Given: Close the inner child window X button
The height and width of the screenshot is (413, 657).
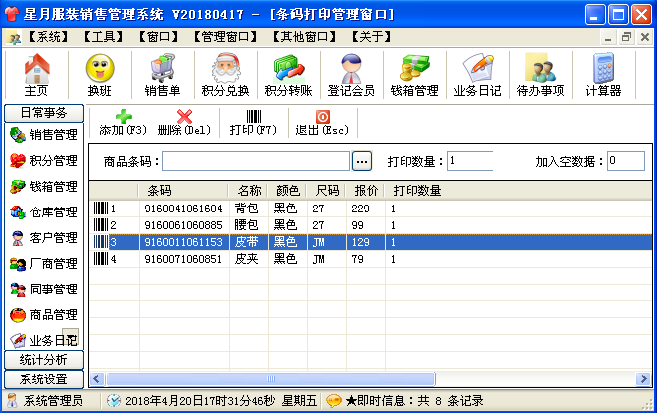Looking at the screenshot, I should click(645, 37).
